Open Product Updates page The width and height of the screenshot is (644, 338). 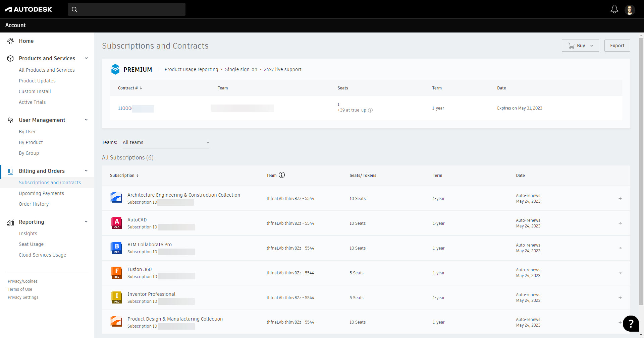[37, 81]
